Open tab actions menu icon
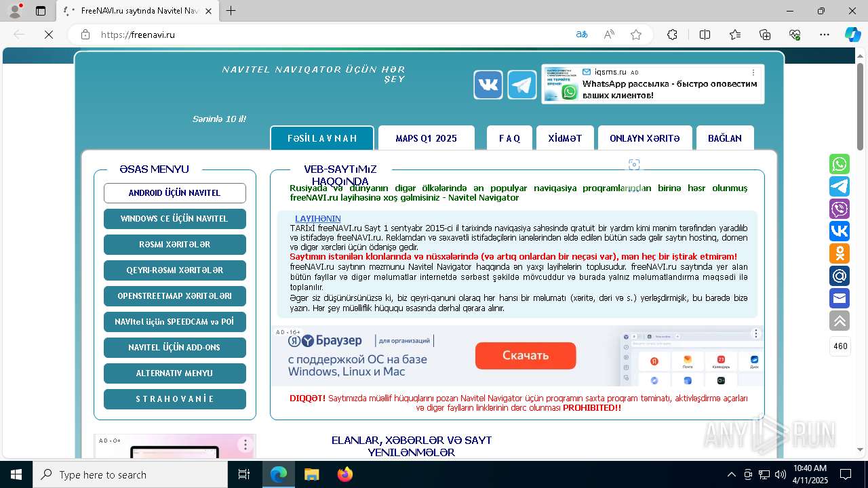This screenshot has width=868, height=488. 41,11
